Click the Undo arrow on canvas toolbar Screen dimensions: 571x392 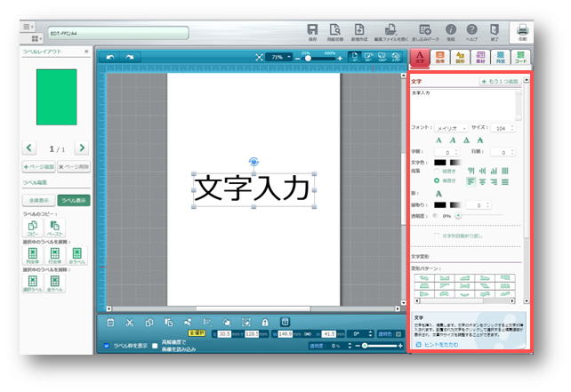110,57
